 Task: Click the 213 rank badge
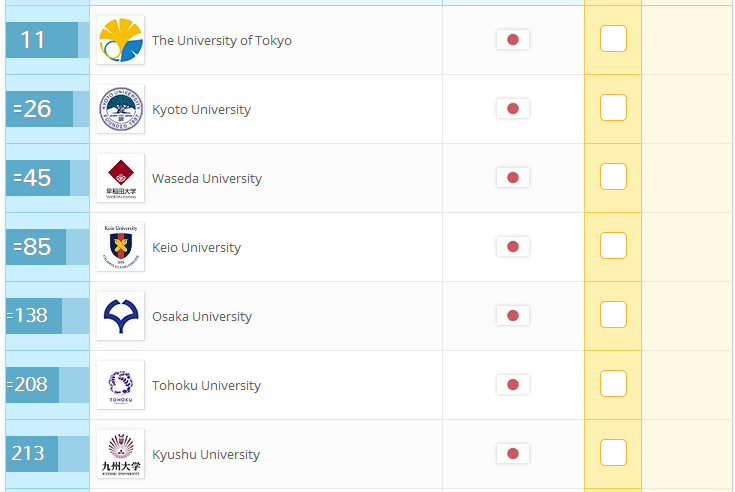(32, 454)
